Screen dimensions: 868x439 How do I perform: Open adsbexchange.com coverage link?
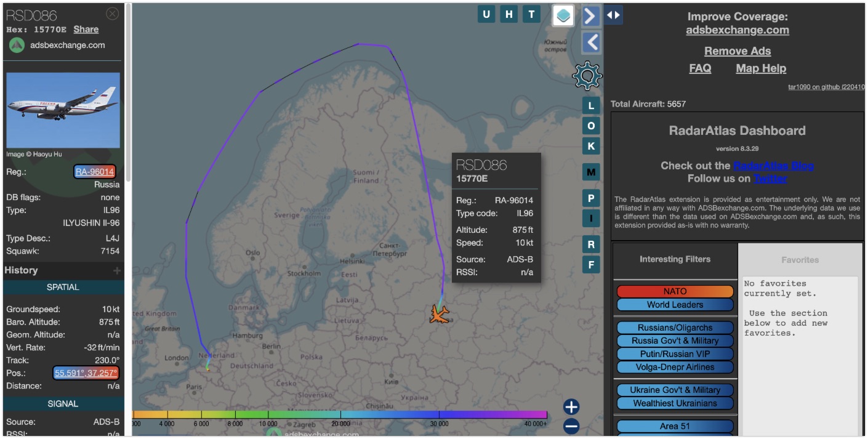coord(737,30)
